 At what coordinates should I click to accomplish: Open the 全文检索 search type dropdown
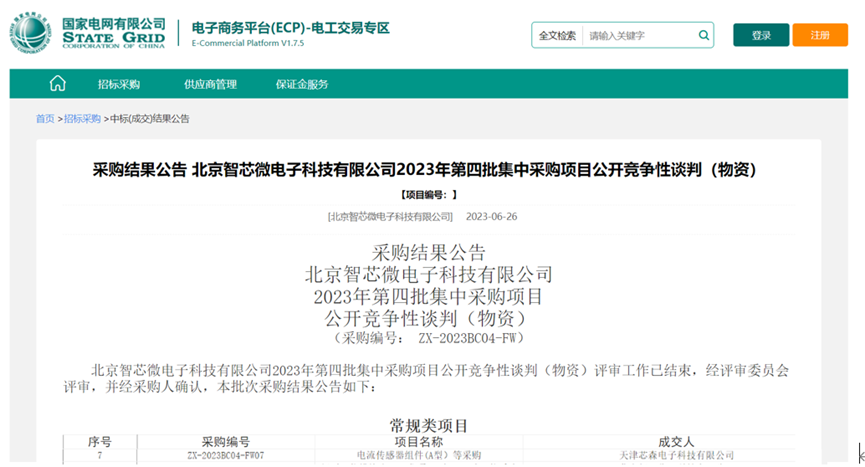pos(557,35)
